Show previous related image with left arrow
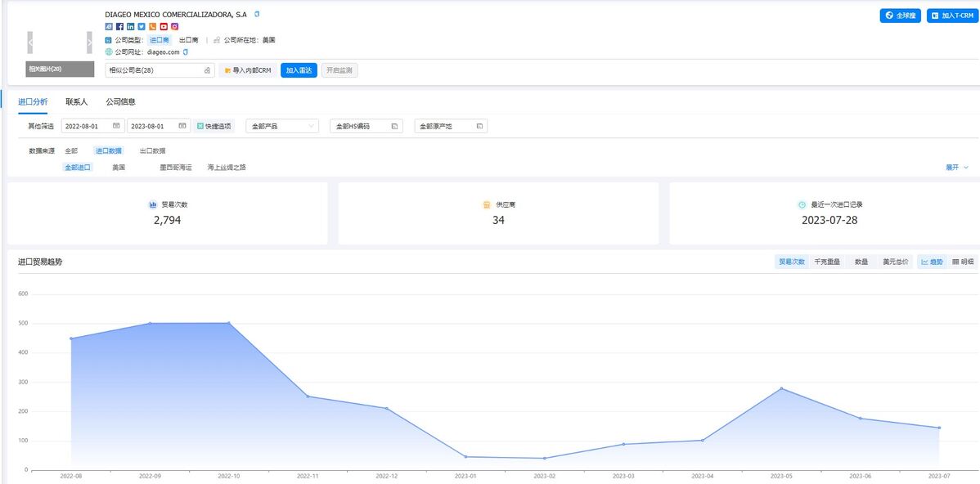 click(x=30, y=43)
